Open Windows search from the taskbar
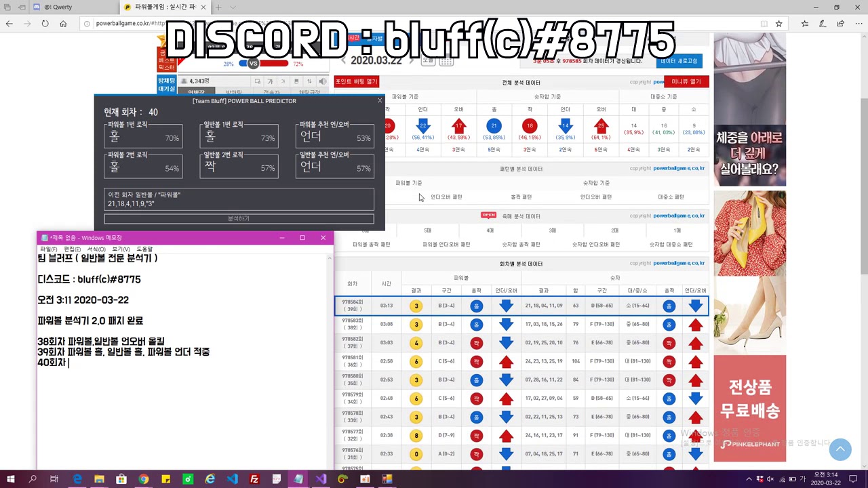Screen dimensions: 868x488 [x=33, y=479]
